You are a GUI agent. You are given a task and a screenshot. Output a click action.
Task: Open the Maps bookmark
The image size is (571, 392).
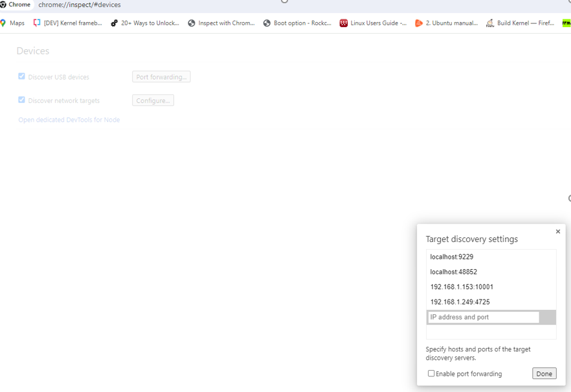pyautogui.click(x=13, y=23)
